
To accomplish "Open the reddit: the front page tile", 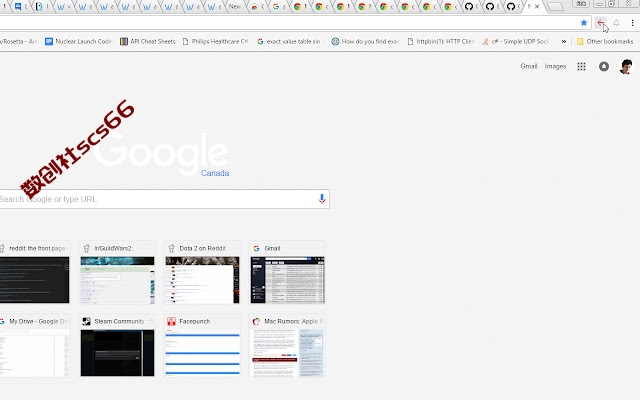I will click(34, 272).
